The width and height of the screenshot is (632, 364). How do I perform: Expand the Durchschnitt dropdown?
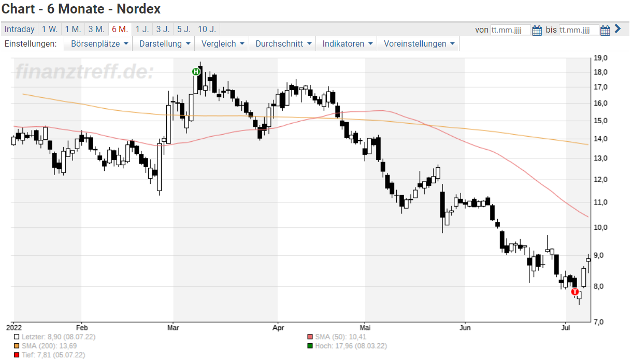point(282,44)
